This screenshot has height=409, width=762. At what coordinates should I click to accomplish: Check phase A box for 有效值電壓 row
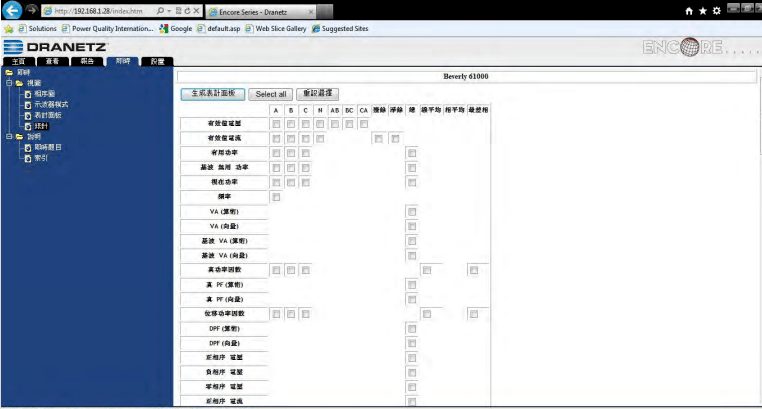(276, 124)
